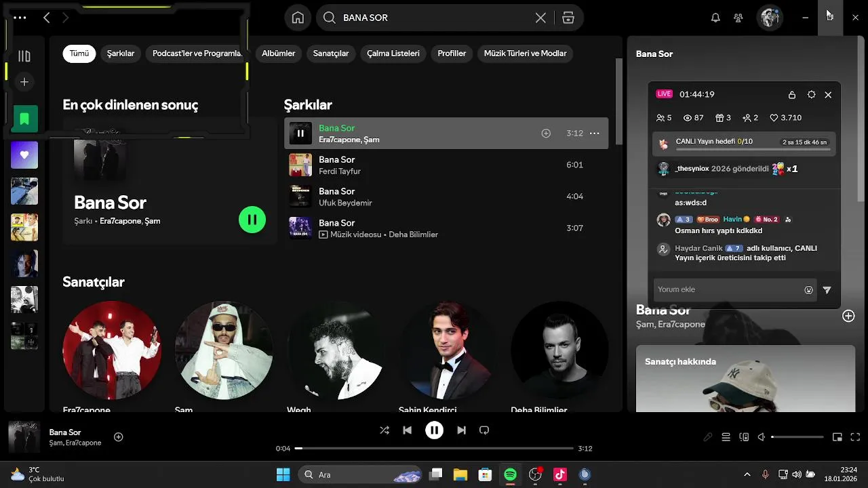
Task: Open the Era7capone artist image
Action: click(x=112, y=350)
